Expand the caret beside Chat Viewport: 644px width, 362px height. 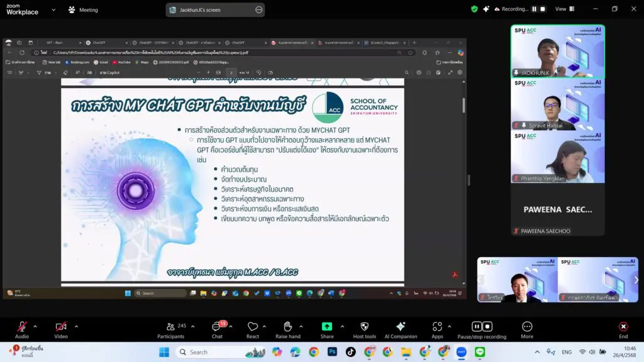[x=230, y=327]
